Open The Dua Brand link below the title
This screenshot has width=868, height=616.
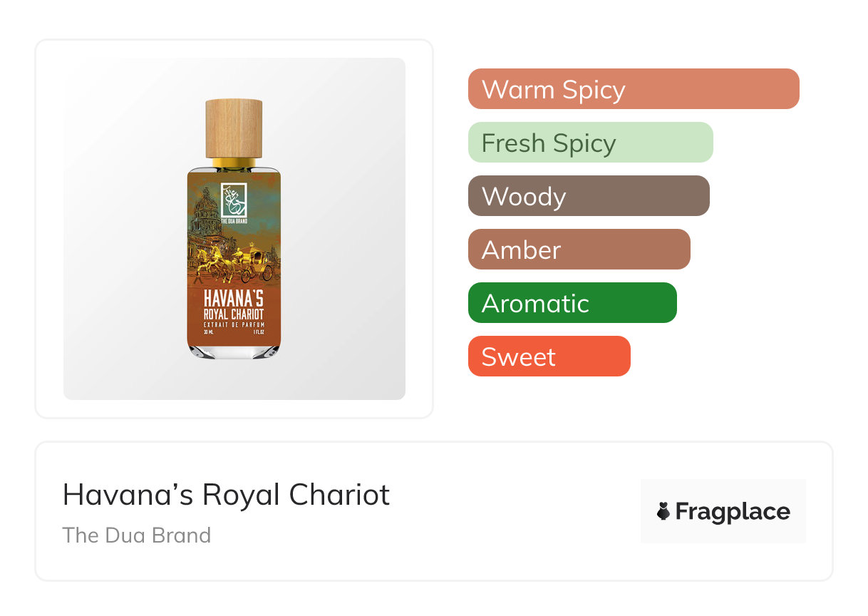[x=136, y=535]
